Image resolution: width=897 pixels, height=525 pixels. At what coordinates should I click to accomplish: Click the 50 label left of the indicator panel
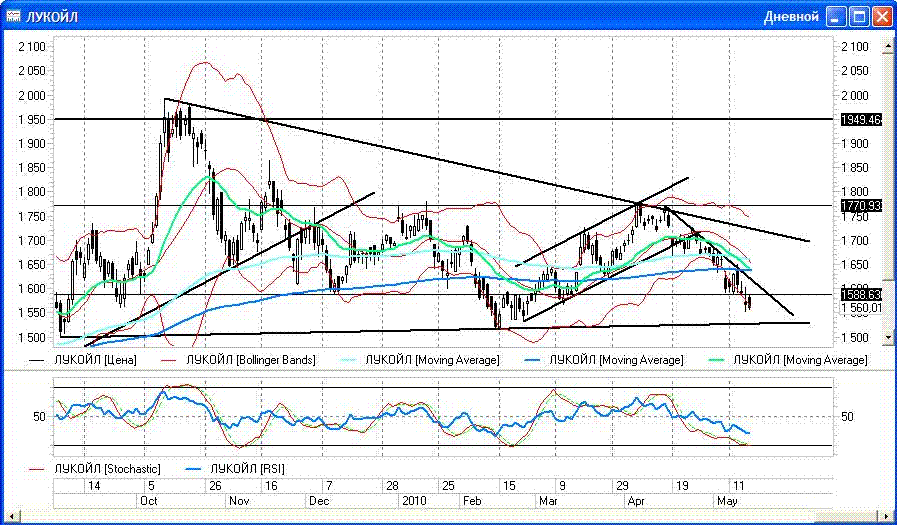[39, 417]
